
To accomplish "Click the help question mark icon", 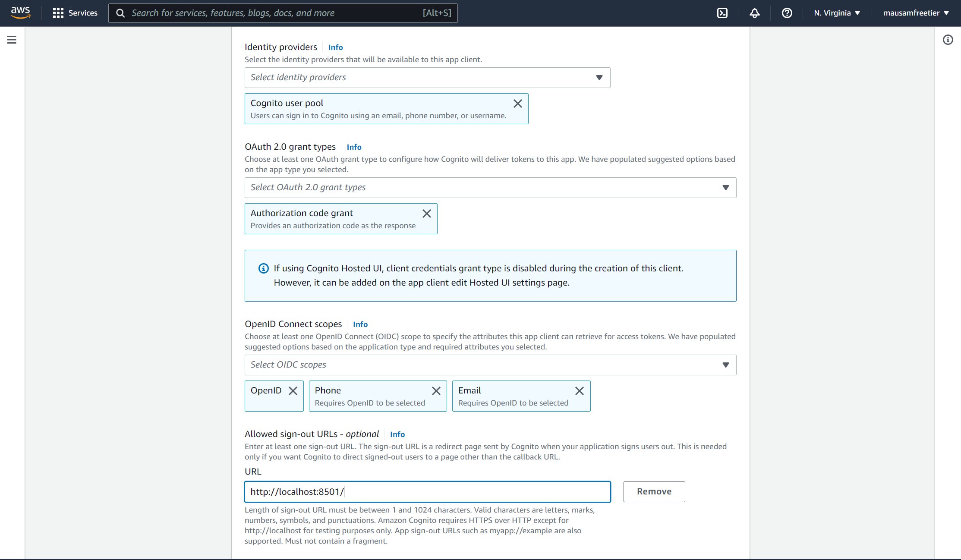I will [x=787, y=13].
